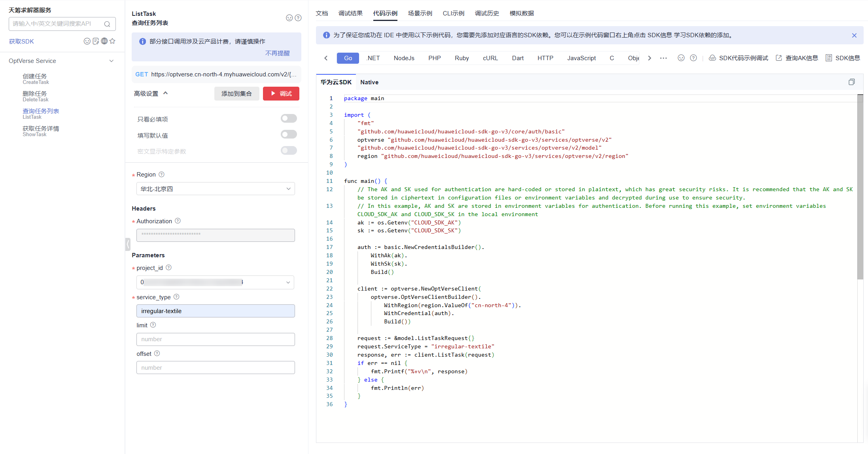Screen dimensions: 868x454
Task: Click the API search input field
Action: point(62,24)
